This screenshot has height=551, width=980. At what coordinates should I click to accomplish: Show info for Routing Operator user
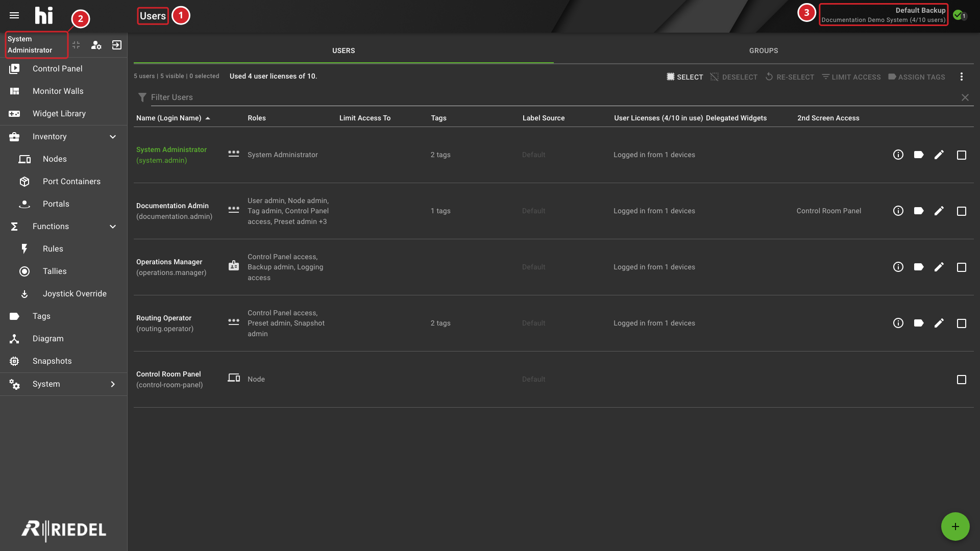(x=898, y=323)
